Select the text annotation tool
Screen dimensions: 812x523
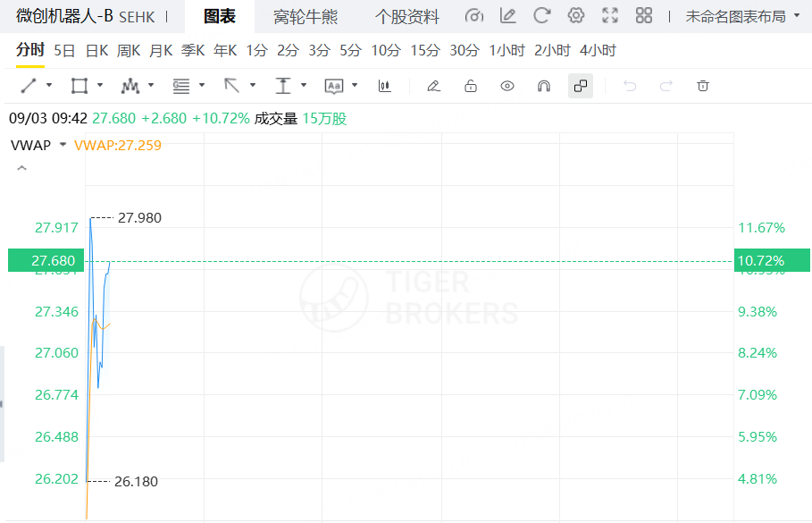click(x=333, y=86)
